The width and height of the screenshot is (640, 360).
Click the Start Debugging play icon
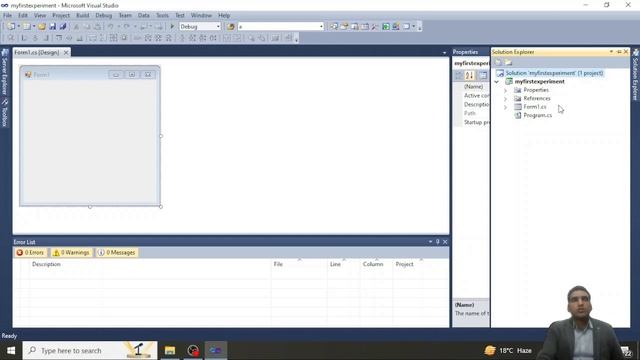(x=172, y=27)
